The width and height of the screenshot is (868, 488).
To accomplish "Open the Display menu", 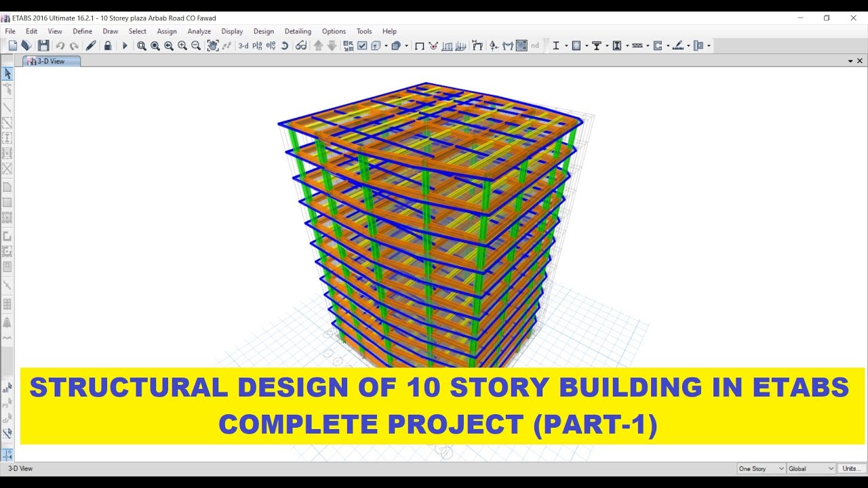I will pos(232,31).
